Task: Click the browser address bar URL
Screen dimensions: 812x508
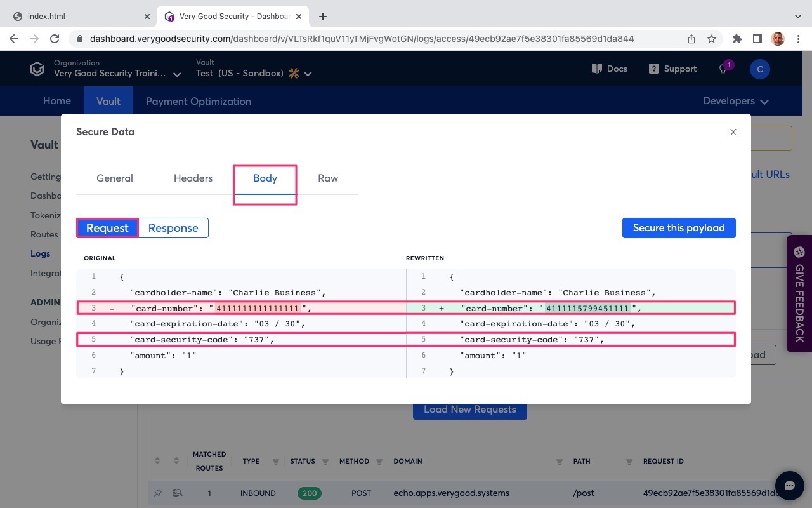Action: coord(362,39)
